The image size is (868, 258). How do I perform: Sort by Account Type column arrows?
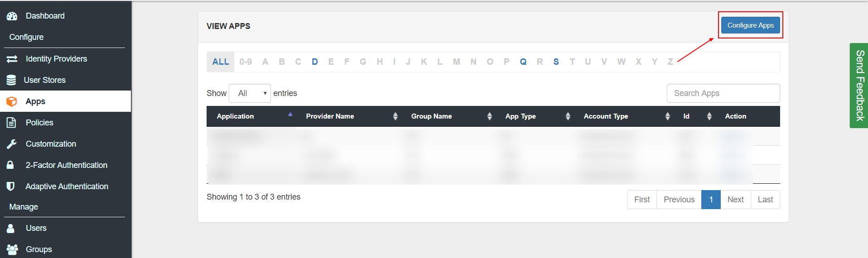coord(668,116)
